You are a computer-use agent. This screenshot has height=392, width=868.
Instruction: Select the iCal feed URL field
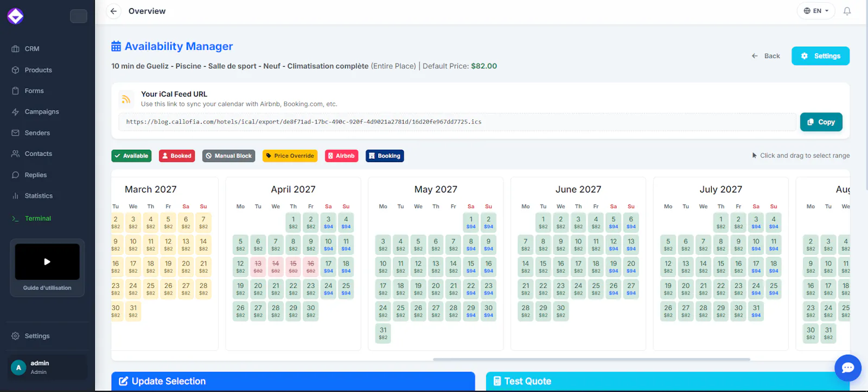click(x=457, y=122)
